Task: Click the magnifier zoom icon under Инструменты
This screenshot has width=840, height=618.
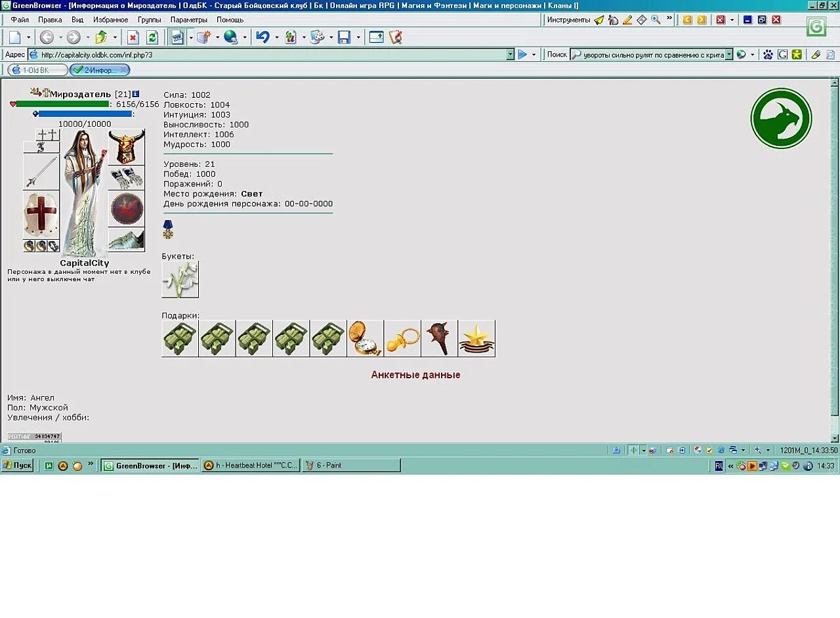Action: (x=656, y=20)
